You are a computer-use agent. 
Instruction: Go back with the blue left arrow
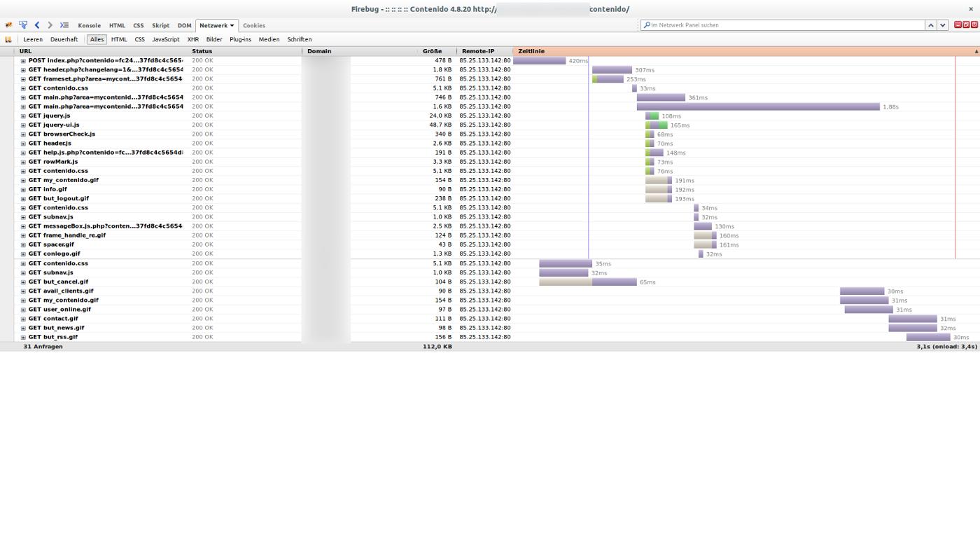click(37, 25)
